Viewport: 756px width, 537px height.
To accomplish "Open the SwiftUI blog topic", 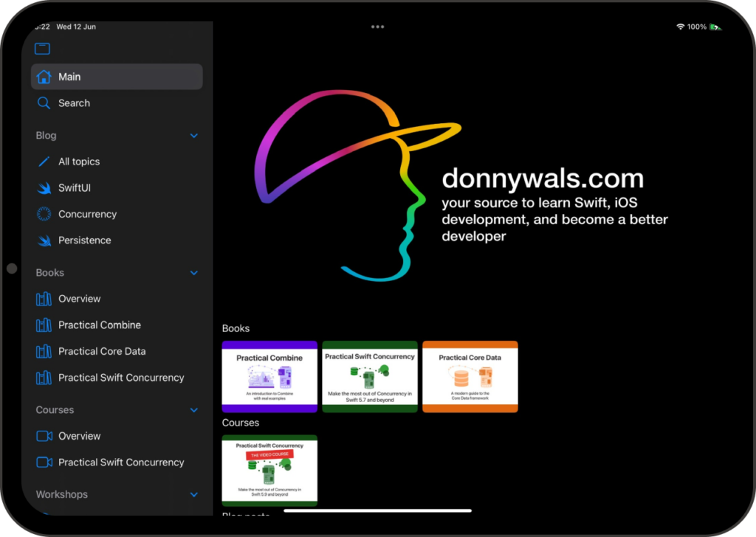I will click(x=117, y=188).
